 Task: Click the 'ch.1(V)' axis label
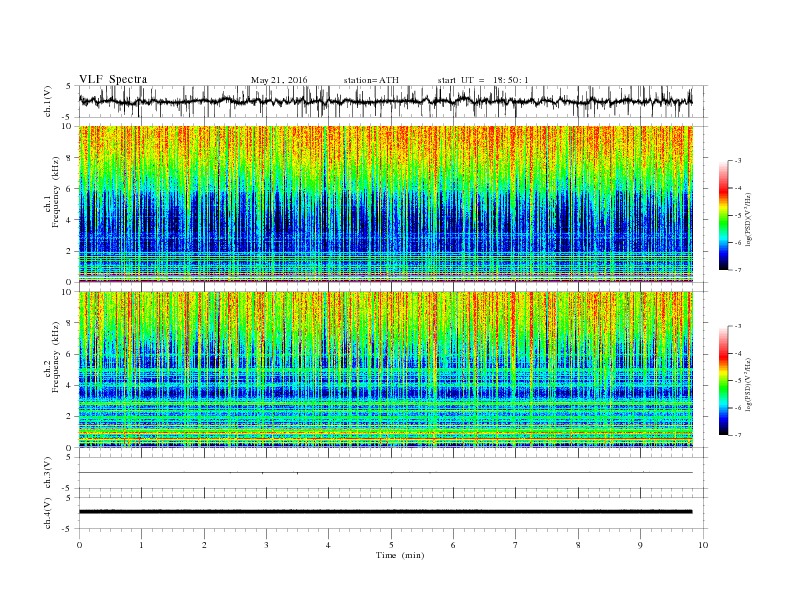(48, 103)
